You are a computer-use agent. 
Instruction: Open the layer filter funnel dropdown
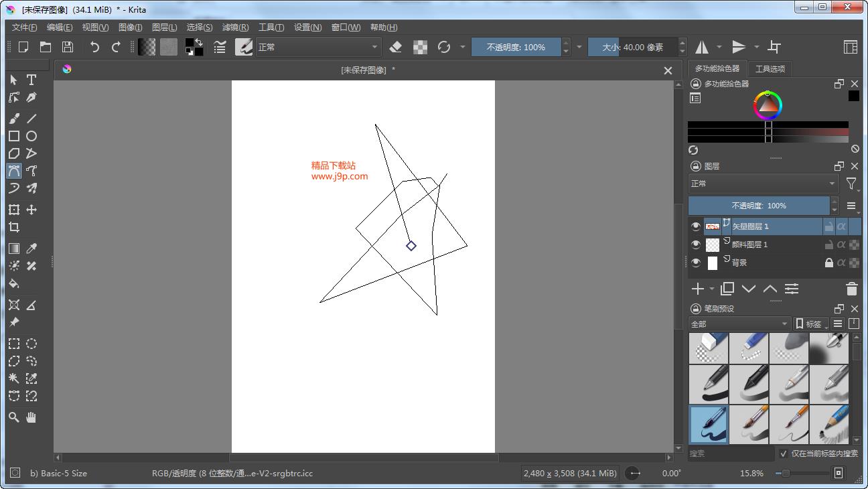point(851,184)
